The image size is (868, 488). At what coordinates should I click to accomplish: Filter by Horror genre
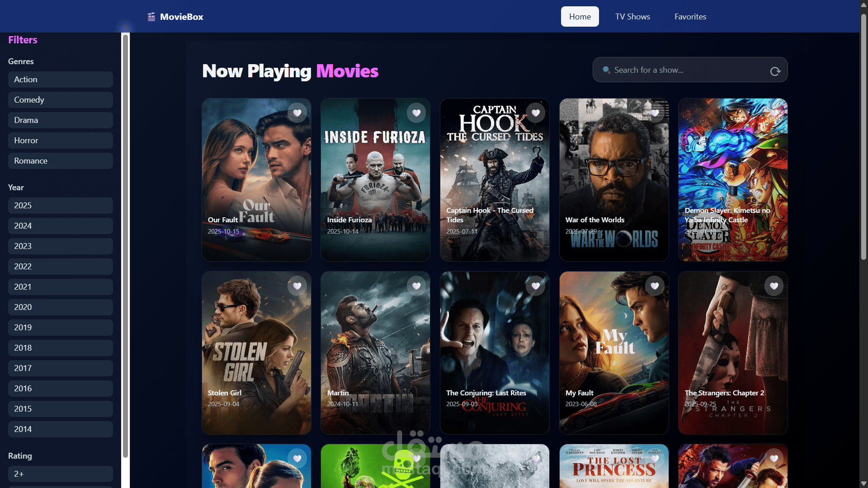[61, 141]
